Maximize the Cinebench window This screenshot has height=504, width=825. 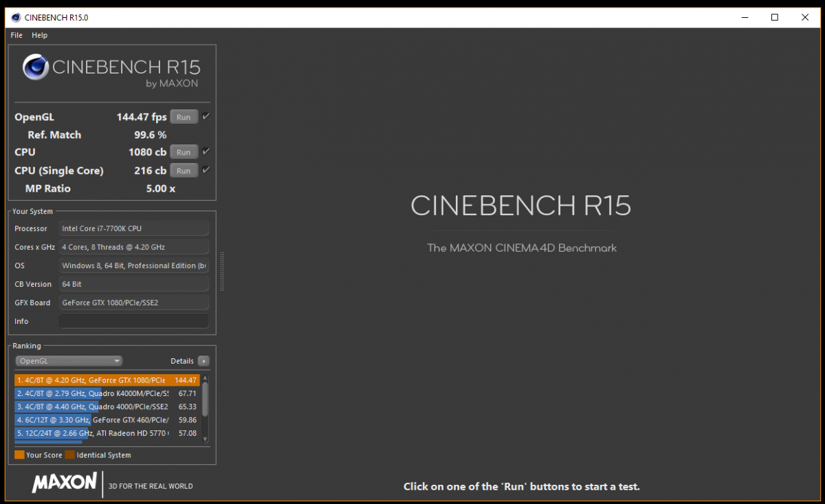pyautogui.click(x=775, y=17)
